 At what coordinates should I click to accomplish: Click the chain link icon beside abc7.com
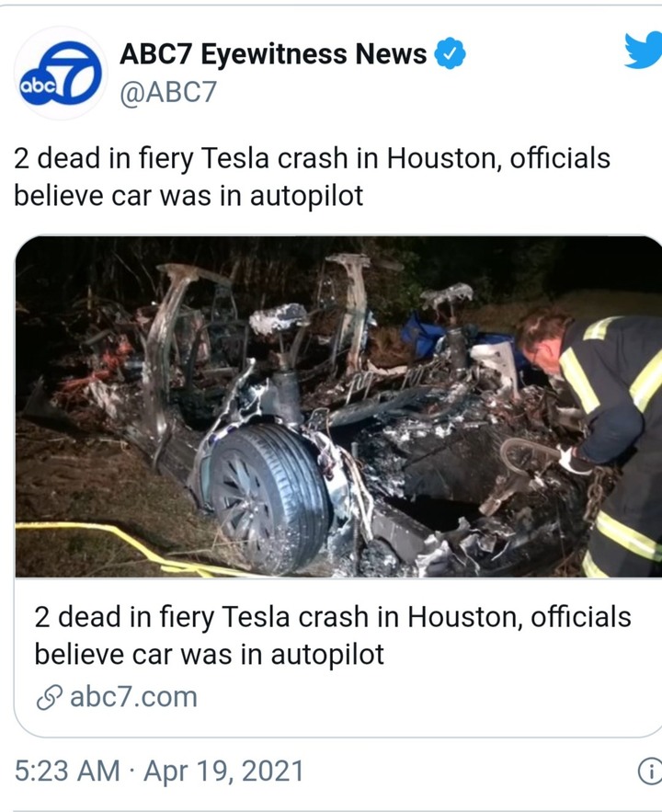tap(50, 697)
